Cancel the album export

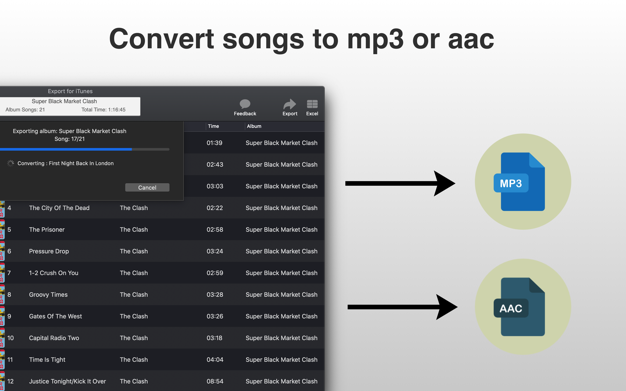(x=147, y=187)
